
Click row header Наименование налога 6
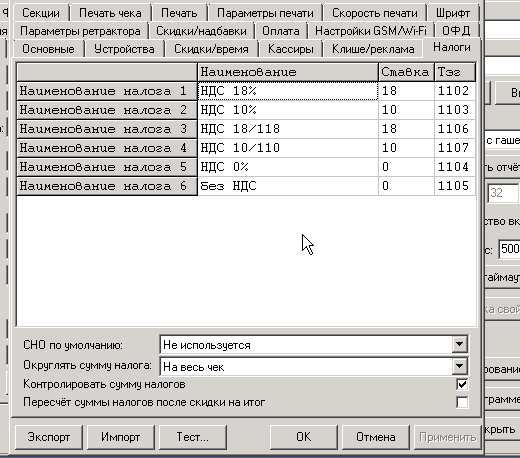coord(107,186)
